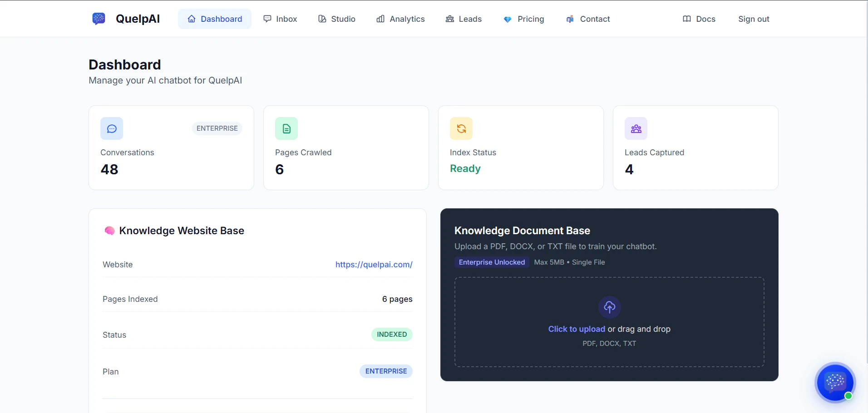This screenshot has width=868, height=413.
Task: Open the Docs link
Action: pos(699,19)
